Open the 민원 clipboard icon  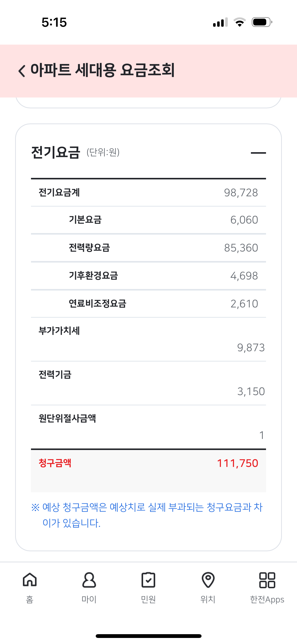[x=148, y=580]
